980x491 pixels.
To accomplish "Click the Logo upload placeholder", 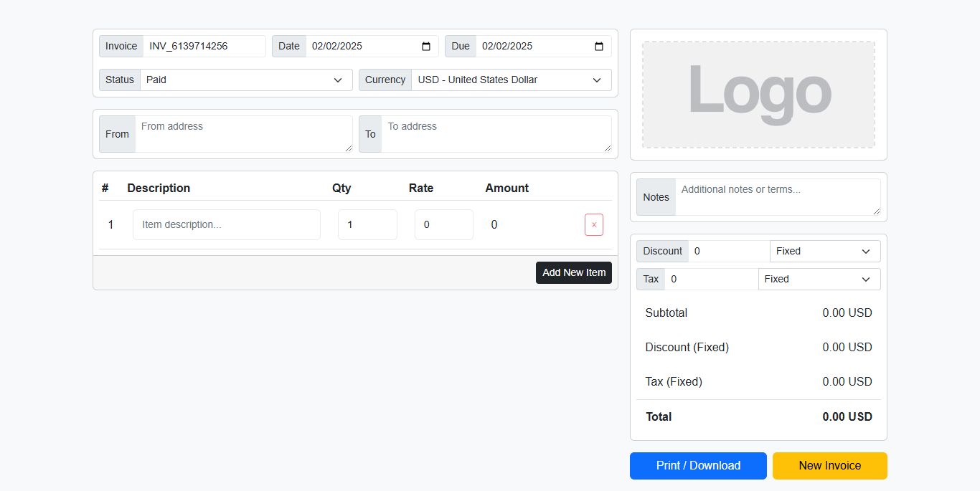I will click(x=758, y=95).
